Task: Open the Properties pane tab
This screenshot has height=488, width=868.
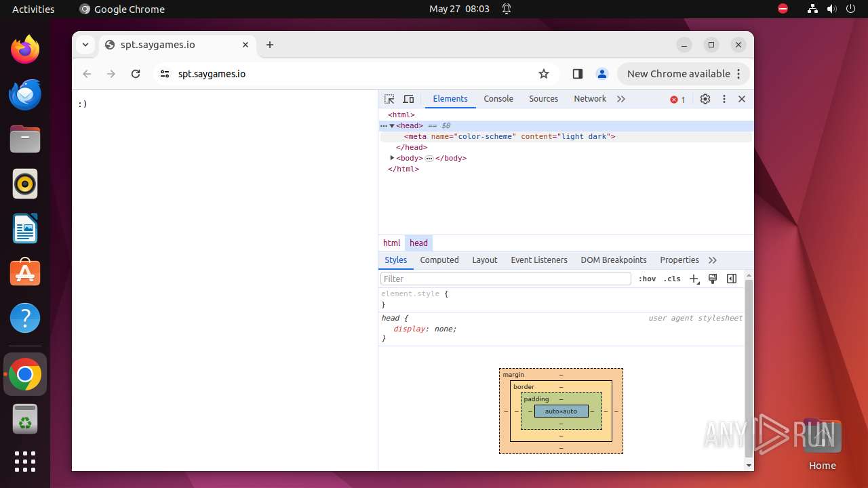Action: [x=679, y=260]
